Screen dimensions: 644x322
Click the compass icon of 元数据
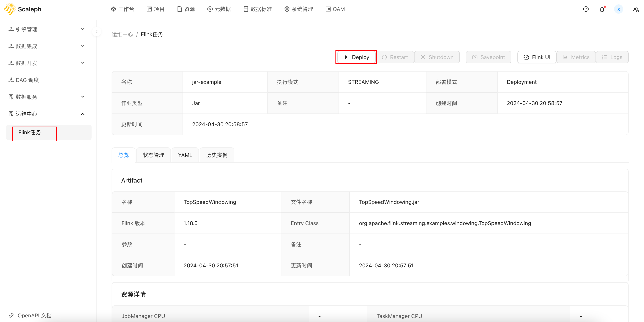210,9
